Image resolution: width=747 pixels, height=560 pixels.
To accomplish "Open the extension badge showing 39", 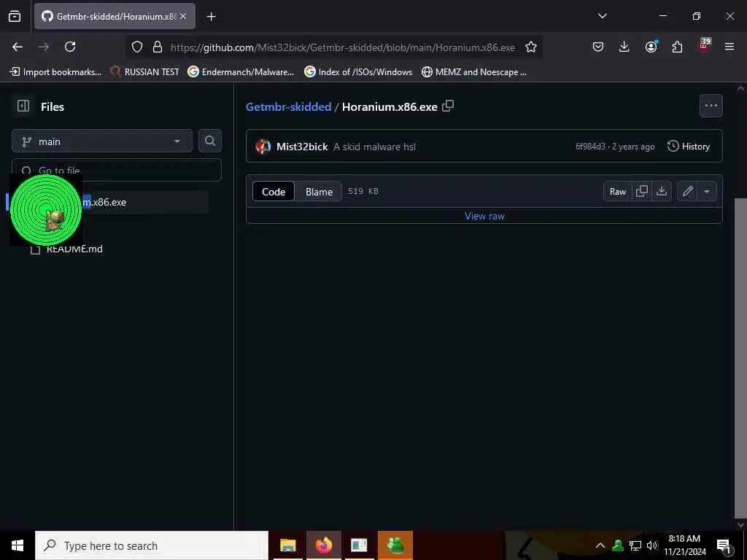I will coord(704,46).
